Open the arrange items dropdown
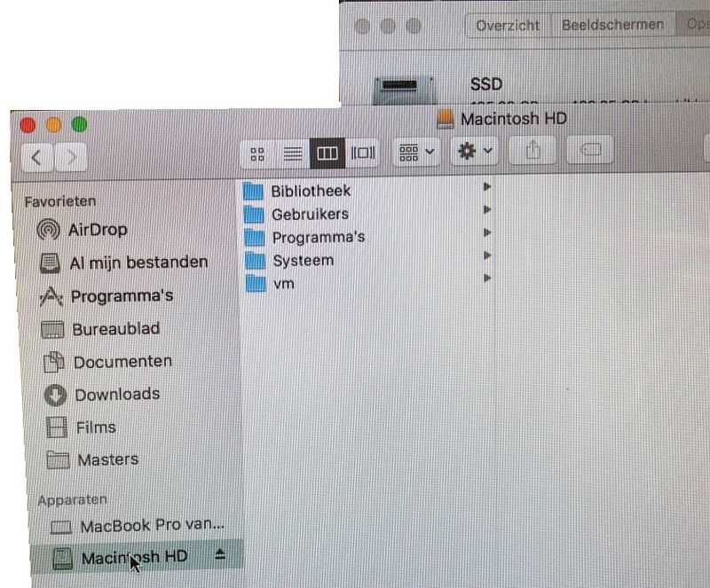 [x=416, y=152]
